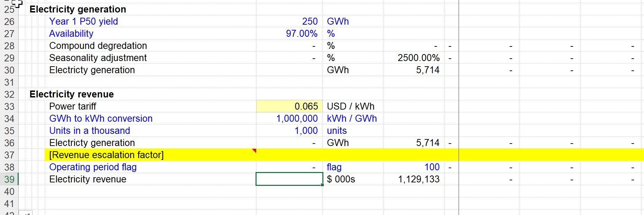Image resolution: width=644 pixels, height=215 pixels.
Task: Click 'Electricty generation' label in row 36
Action: point(92,143)
